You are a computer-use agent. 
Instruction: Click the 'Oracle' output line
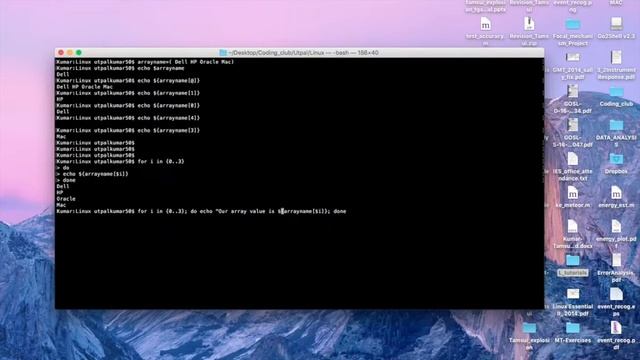click(66, 199)
